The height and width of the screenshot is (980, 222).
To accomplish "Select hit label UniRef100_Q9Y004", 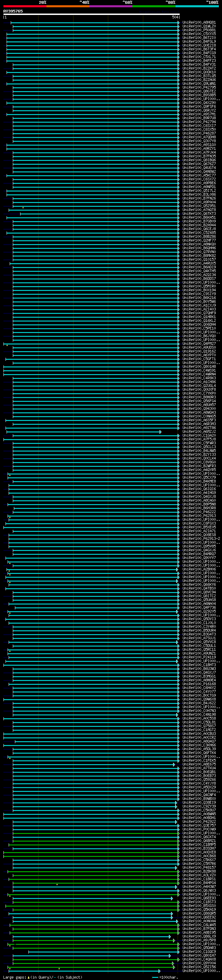I will [x=199, y=963].
